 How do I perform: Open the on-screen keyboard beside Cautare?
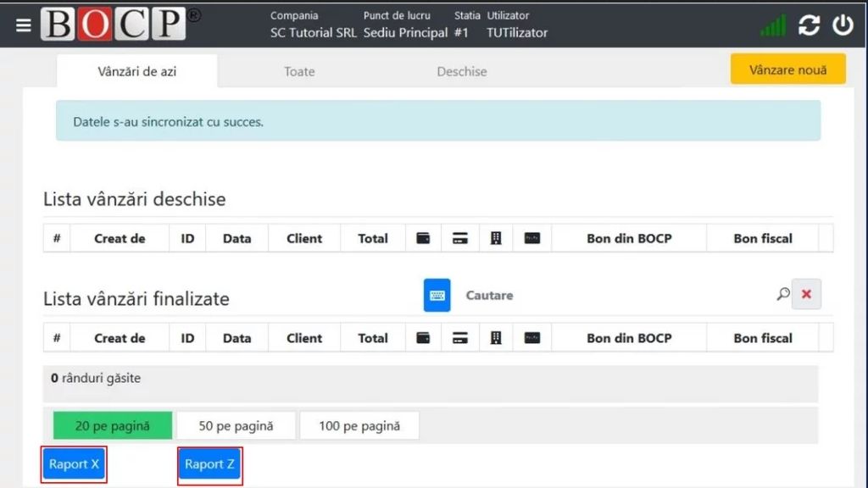[437, 296]
